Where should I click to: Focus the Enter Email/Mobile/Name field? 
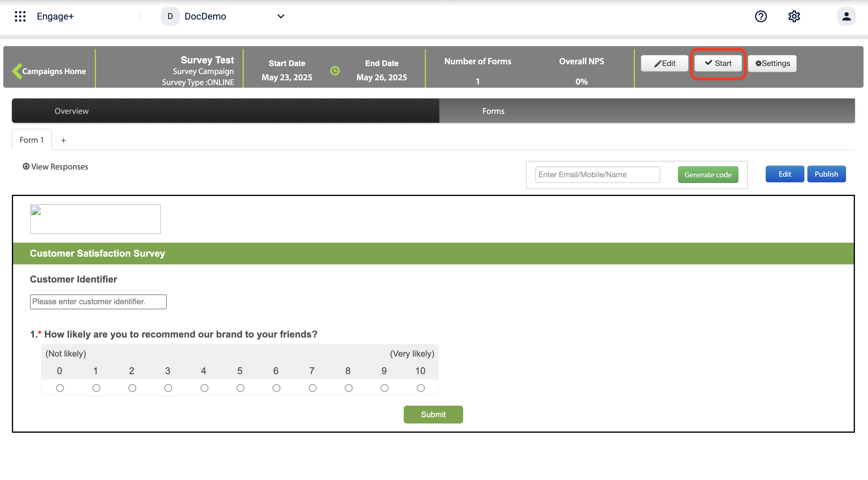point(597,175)
